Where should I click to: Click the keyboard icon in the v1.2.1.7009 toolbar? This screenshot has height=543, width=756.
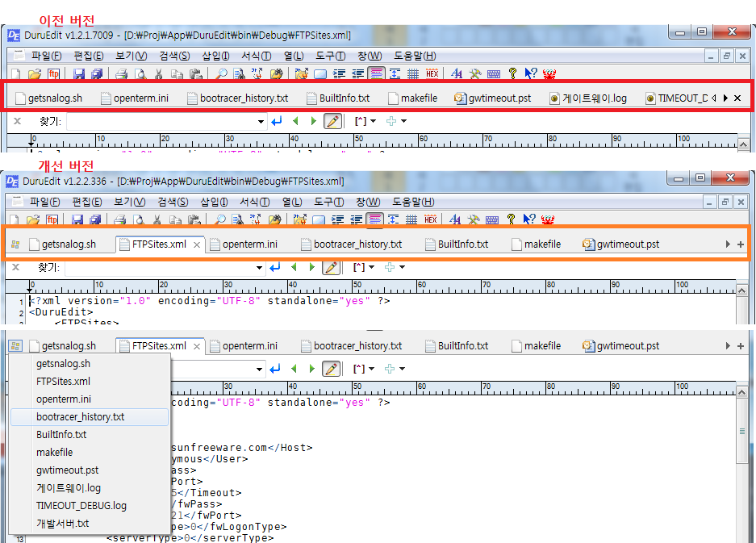tap(494, 74)
